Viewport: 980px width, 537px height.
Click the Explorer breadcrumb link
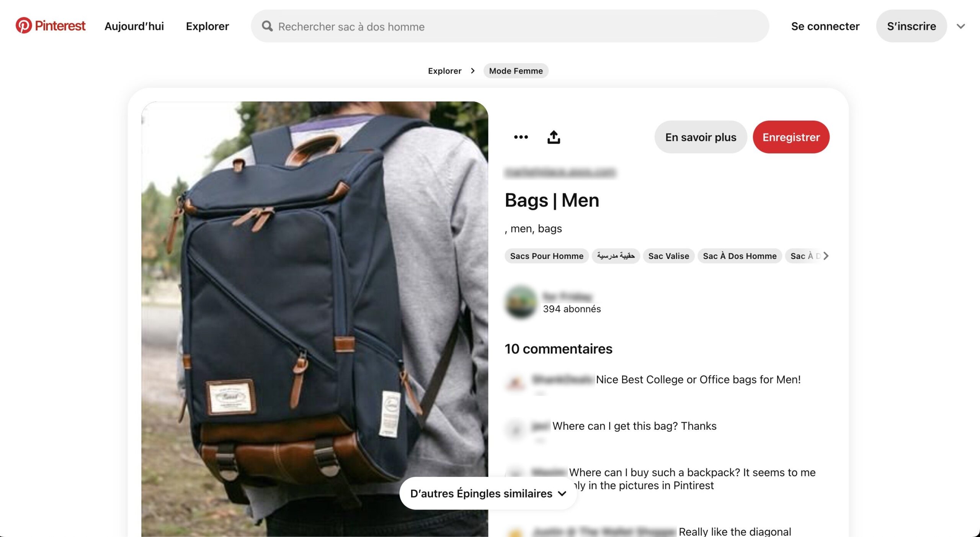444,71
